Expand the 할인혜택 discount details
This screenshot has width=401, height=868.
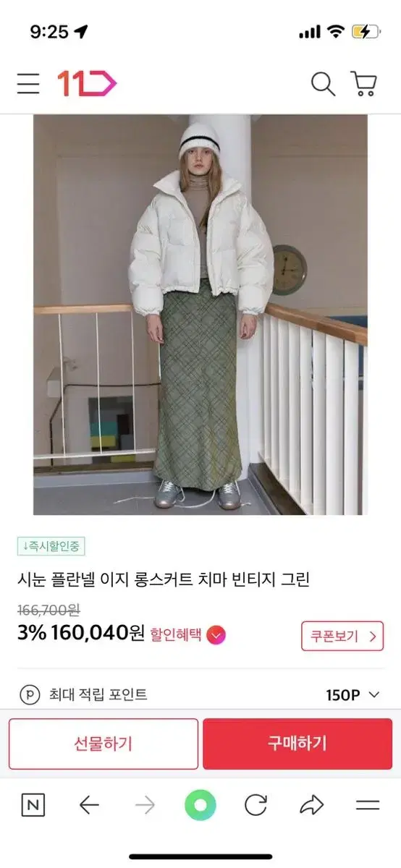point(188,636)
